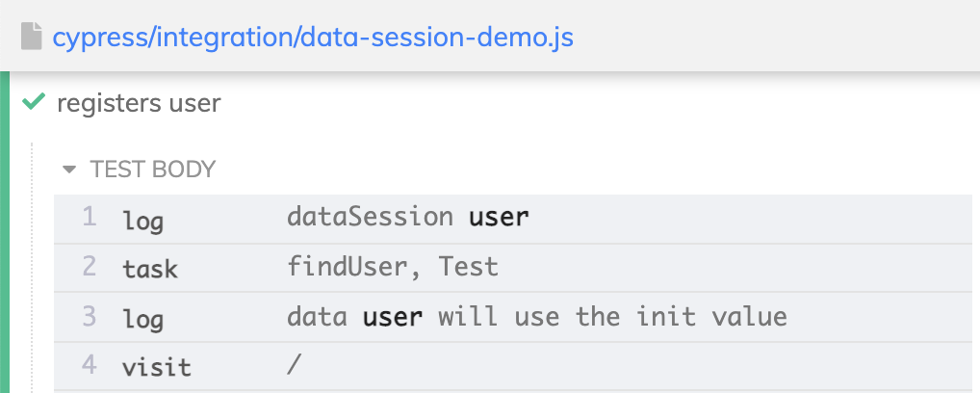Open the cypress/integration/data-session-demo.js link
The image size is (980, 393).
[313, 38]
